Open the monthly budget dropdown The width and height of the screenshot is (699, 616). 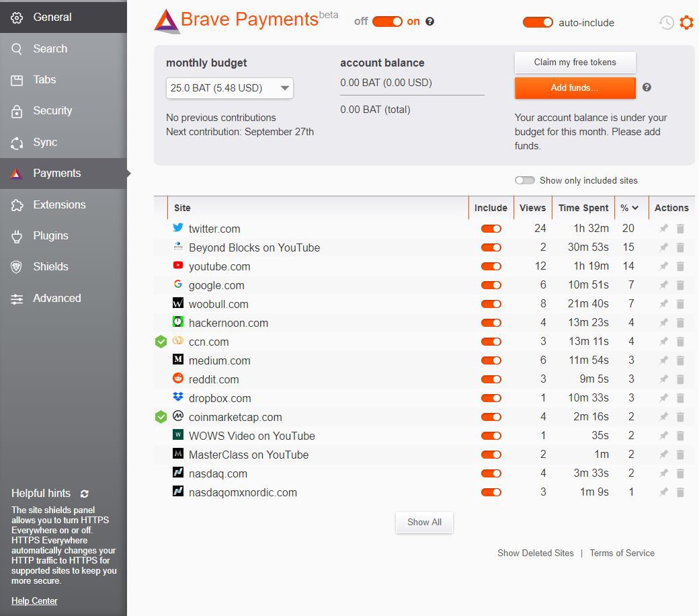pyautogui.click(x=229, y=88)
